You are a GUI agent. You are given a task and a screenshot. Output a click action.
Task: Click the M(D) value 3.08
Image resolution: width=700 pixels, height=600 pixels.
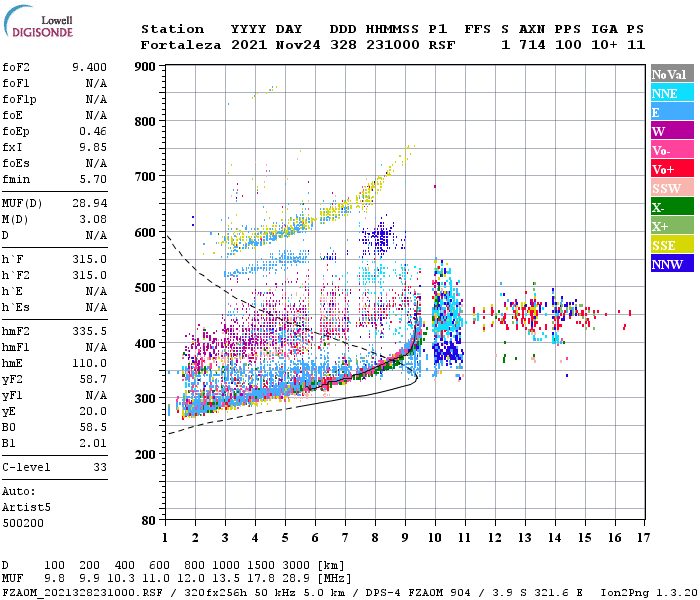(x=93, y=220)
